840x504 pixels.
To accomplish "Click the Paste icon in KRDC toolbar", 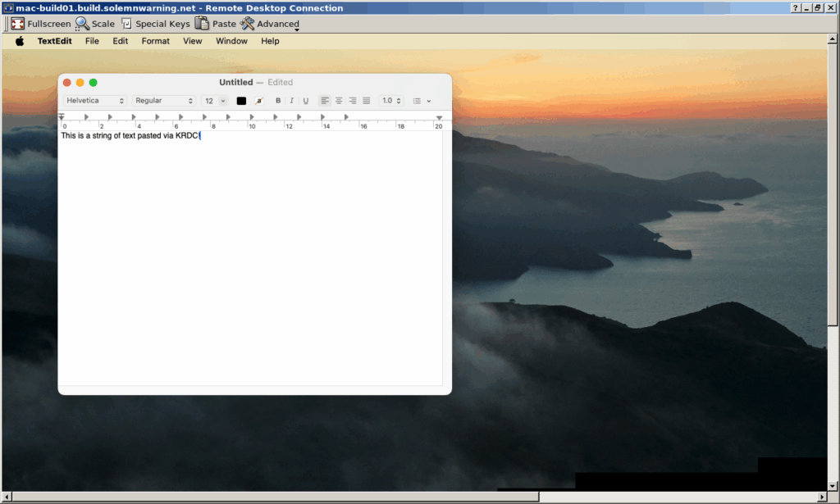I will 203,24.
